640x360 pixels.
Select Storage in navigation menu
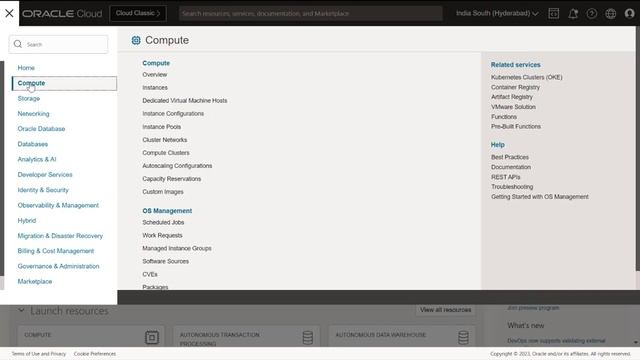pyautogui.click(x=29, y=98)
